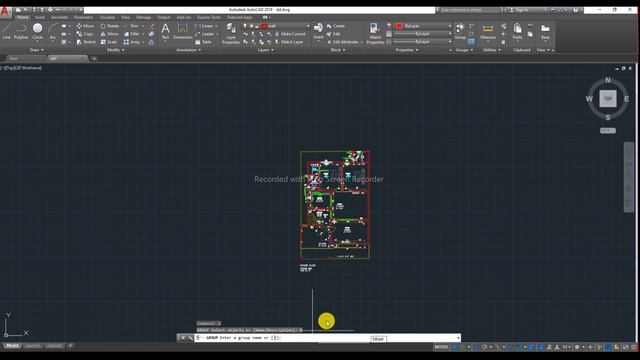
Task: Activate the Move command
Action: click(x=85, y=26)
